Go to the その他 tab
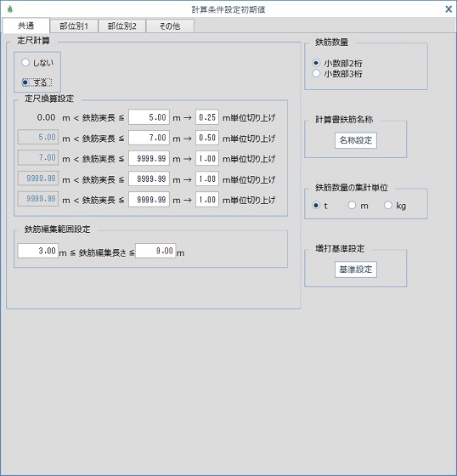The width and height of the screenshot is (457, 476). 170,26
